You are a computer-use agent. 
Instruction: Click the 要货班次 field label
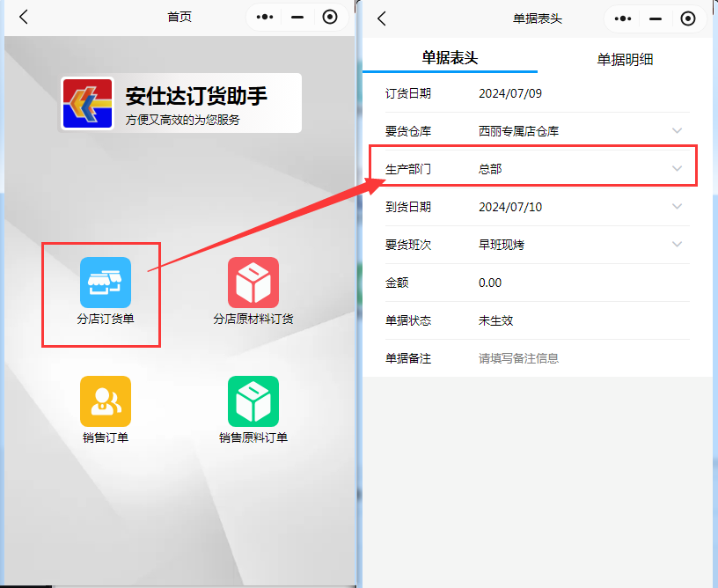click(408, 245)
